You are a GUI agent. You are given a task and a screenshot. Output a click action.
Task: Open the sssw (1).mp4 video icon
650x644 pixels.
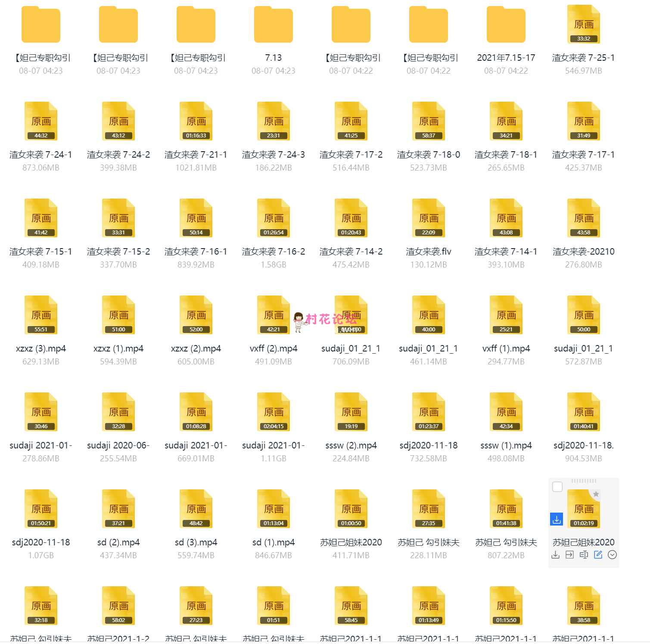pyautogui.click(x=506, y=412)
